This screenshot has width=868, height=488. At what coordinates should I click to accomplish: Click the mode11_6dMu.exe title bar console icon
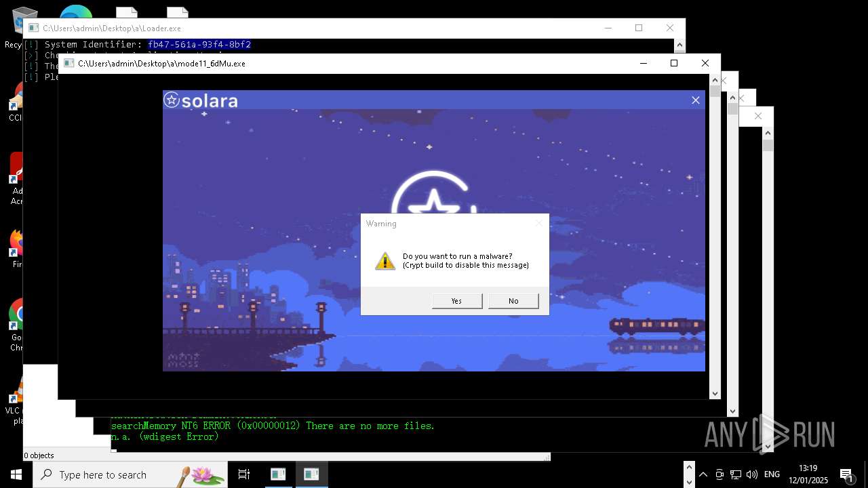point(68,63)
